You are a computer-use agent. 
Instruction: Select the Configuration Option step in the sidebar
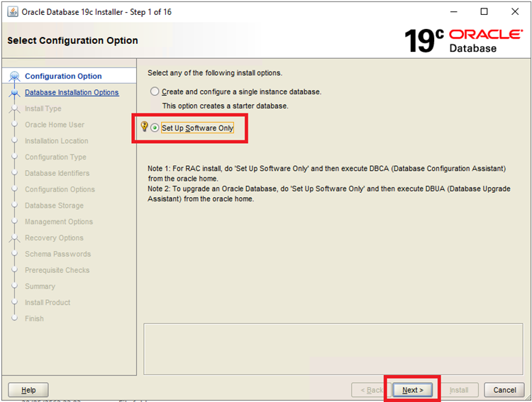click(63, 76)
